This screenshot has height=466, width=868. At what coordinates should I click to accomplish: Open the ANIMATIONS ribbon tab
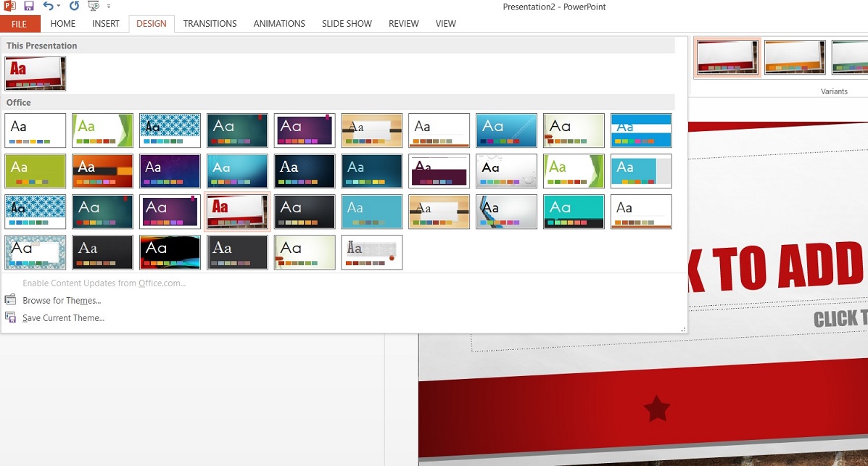coord(279,24)
